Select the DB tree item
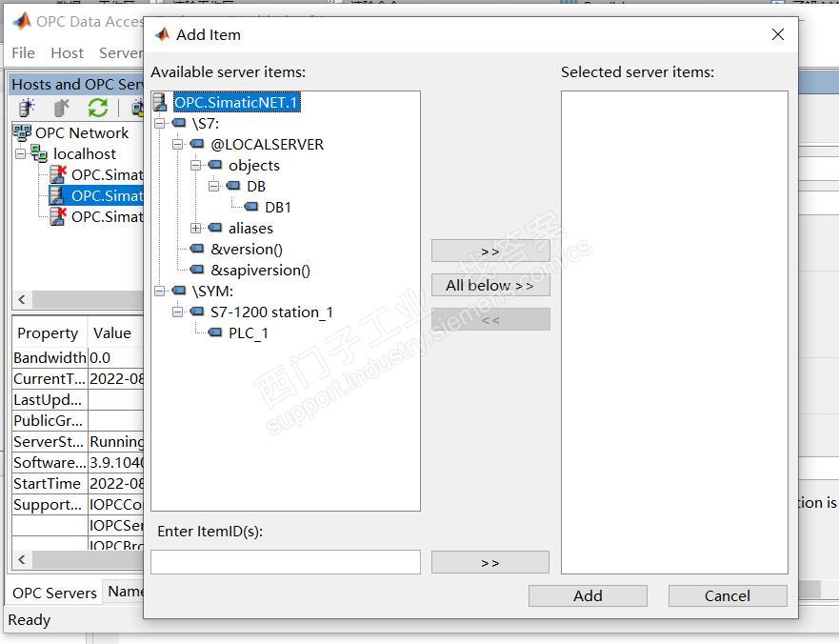Viewport: 839px width, 644px height. pyautogui.click(x=256, y=187)
